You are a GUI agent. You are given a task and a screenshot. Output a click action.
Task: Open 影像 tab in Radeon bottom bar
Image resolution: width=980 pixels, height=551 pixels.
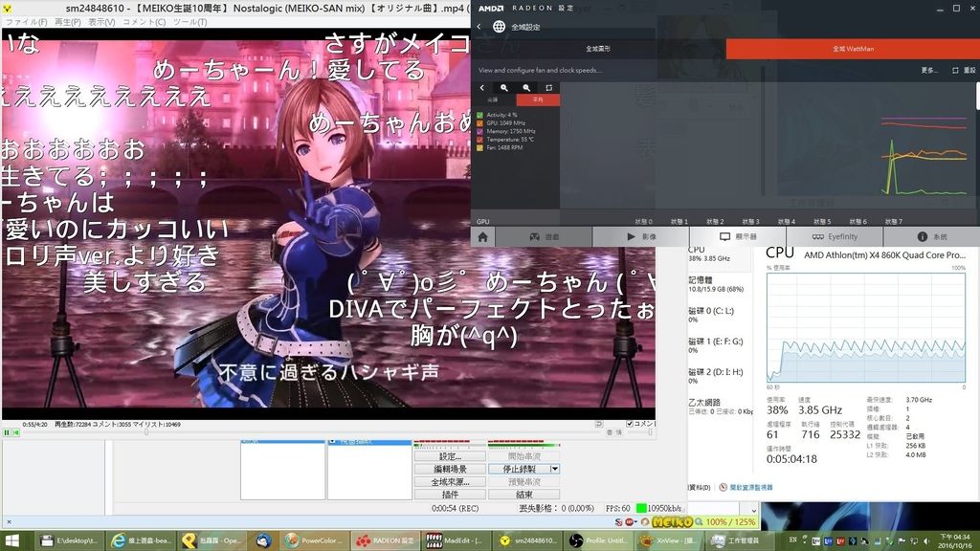(x=640, y=237)
